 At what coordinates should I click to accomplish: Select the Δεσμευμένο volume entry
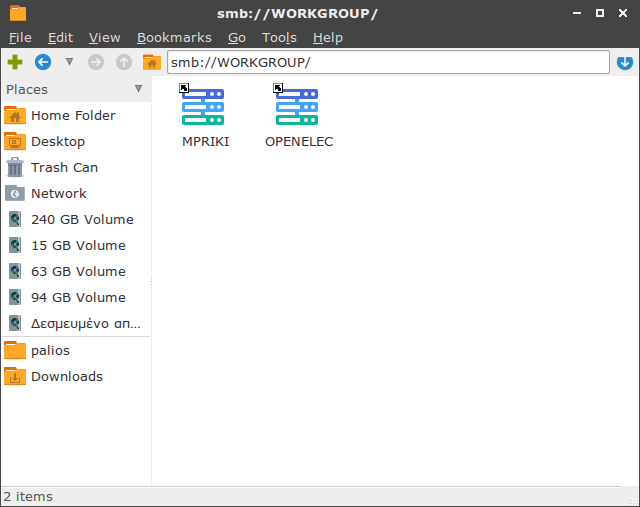click(76, 324)
